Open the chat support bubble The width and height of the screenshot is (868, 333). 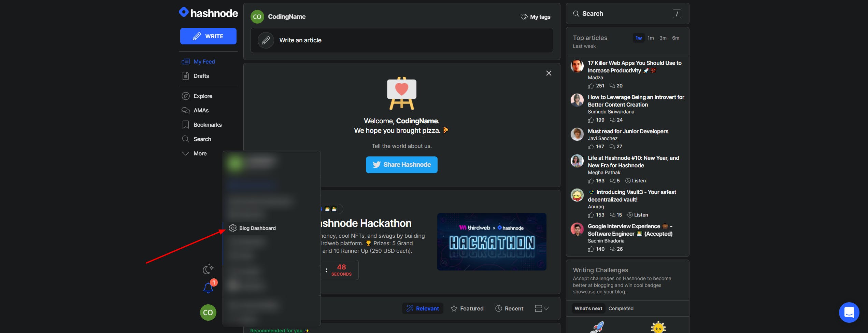pos(849,313)
